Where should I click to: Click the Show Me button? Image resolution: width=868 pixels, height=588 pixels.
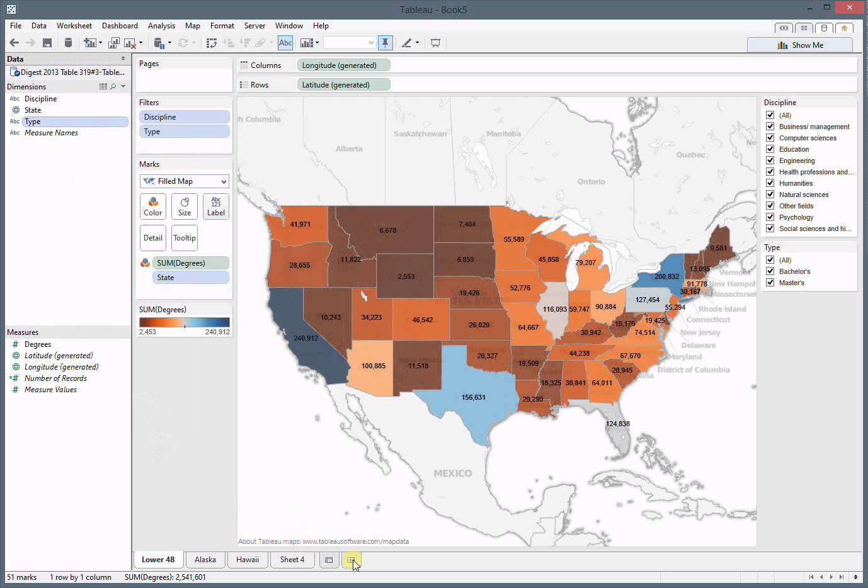[x=800, y=45]
